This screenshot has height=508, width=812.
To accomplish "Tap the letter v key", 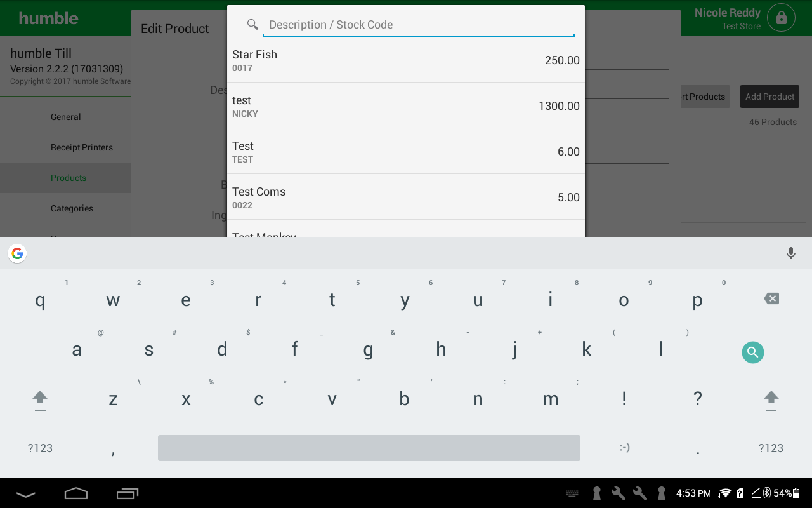I will (332, 399).
